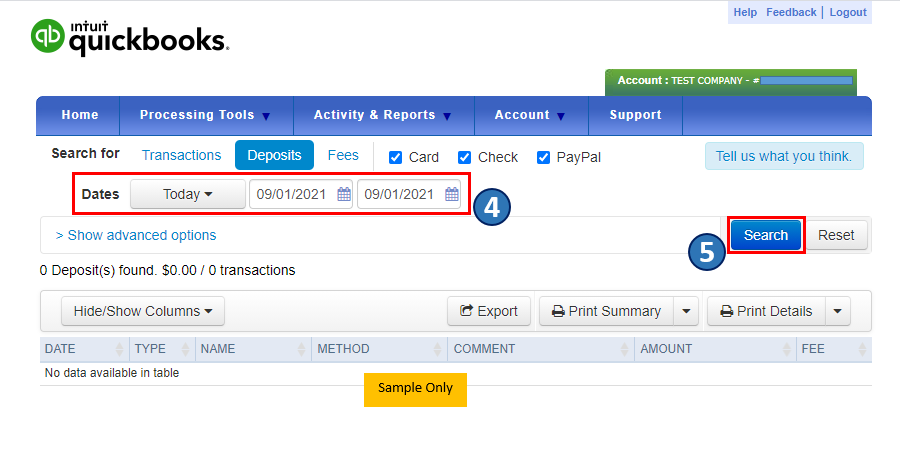Click the QuickBooks logo
This screenshot has width=900, height=468.
(x=130, y=37)
